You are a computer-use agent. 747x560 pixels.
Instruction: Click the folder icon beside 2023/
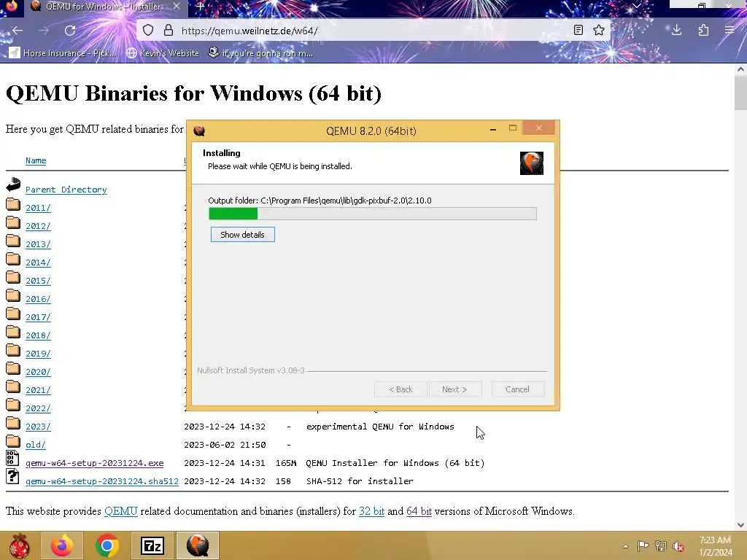pyautogui.click(x=13, y=423)
